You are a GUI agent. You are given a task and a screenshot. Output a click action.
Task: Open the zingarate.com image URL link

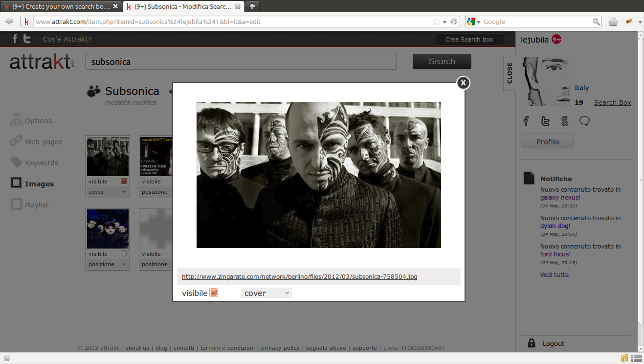click(299, 276)
